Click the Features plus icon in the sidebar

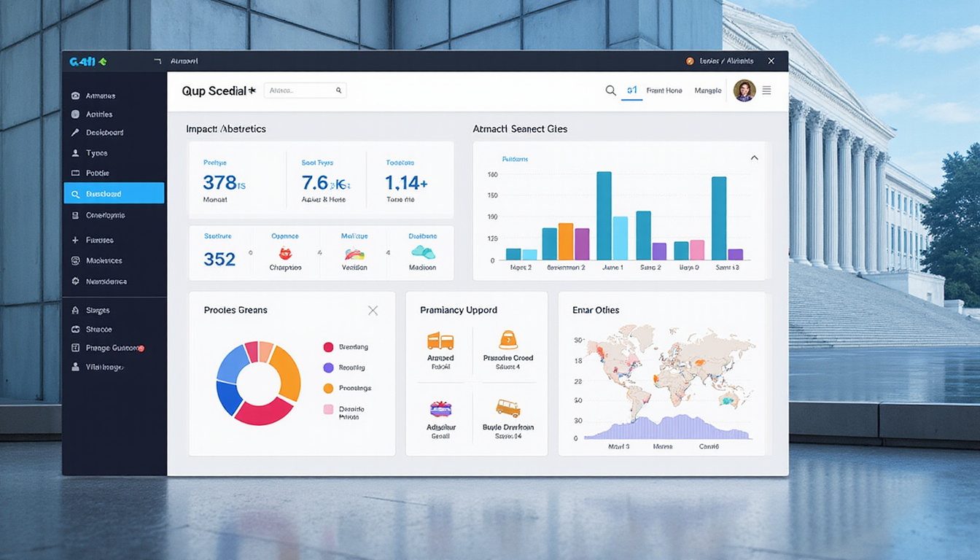76,239
